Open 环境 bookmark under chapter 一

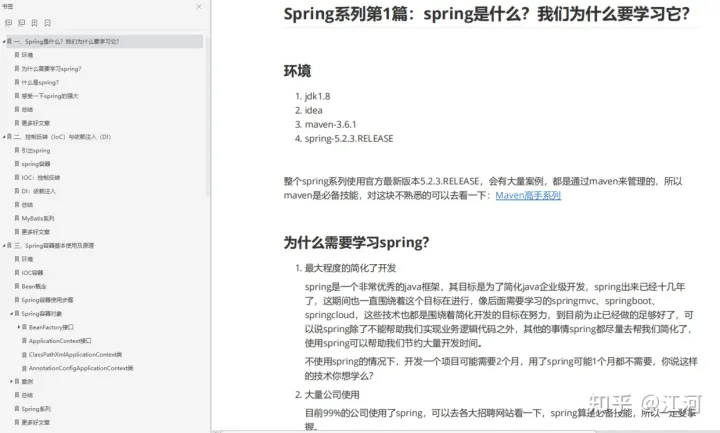pos(27,55)
